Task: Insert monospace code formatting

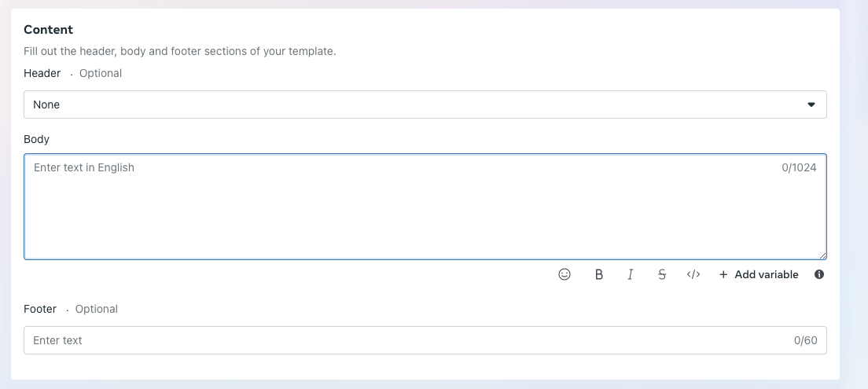Action: pyautogui.click(x=693, y=274)
